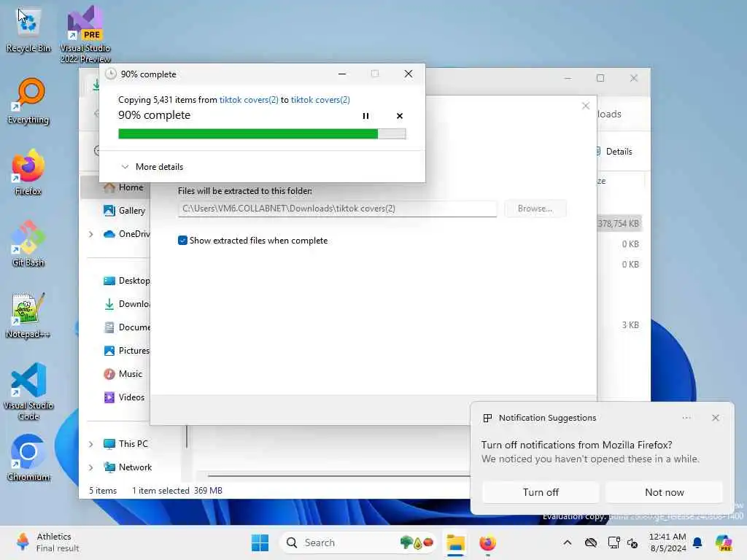Expand the This PC tree node
The width and height of the screenshot is (747, 560).
click(x=91, y=444)
